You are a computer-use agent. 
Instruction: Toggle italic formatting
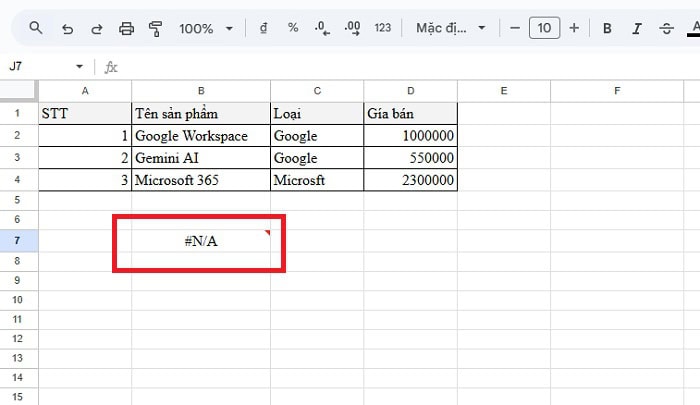point(637,28)
